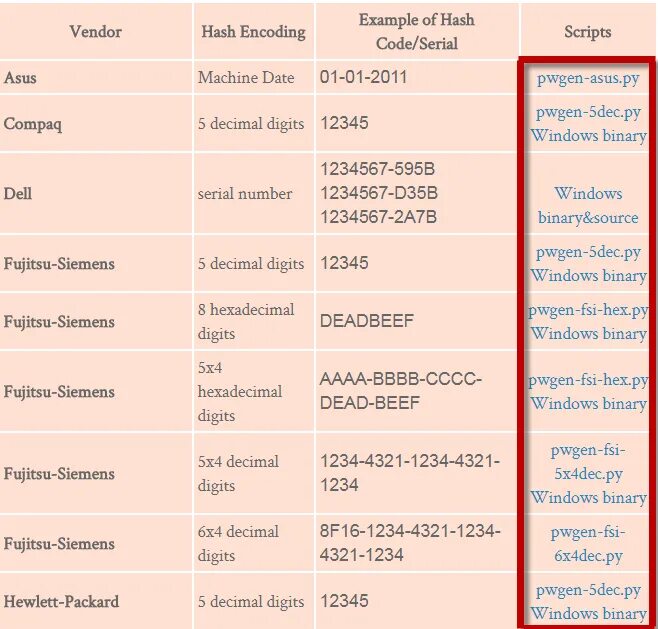Open the pwgen-fsi-5x4dec.py script link
Screen dimensions: 658x629
click(x=588, y=462)
